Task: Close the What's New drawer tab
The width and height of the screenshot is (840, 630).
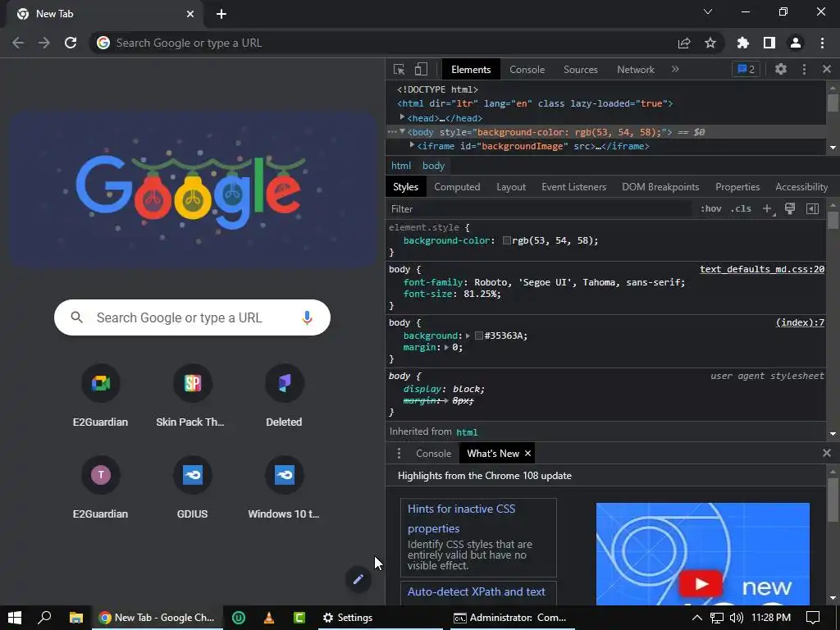Action: (x=527, y=453)
